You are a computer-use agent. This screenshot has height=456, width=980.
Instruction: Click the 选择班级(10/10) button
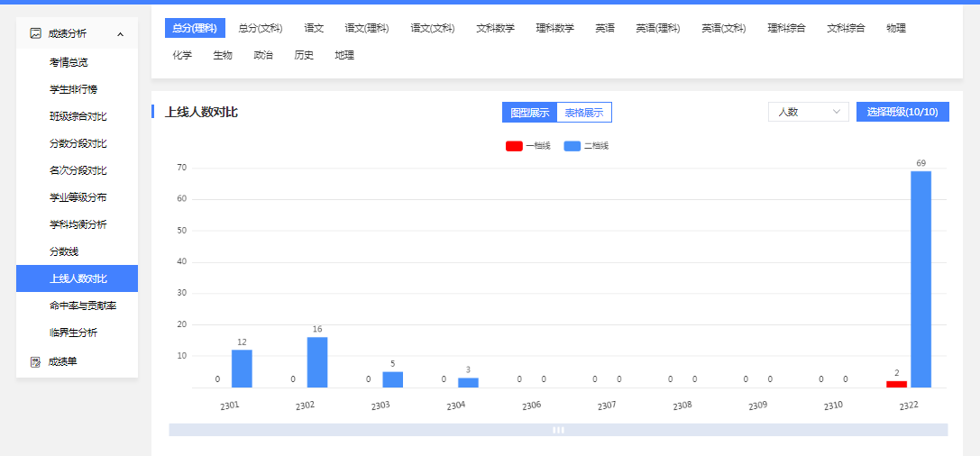coord(902,112)
